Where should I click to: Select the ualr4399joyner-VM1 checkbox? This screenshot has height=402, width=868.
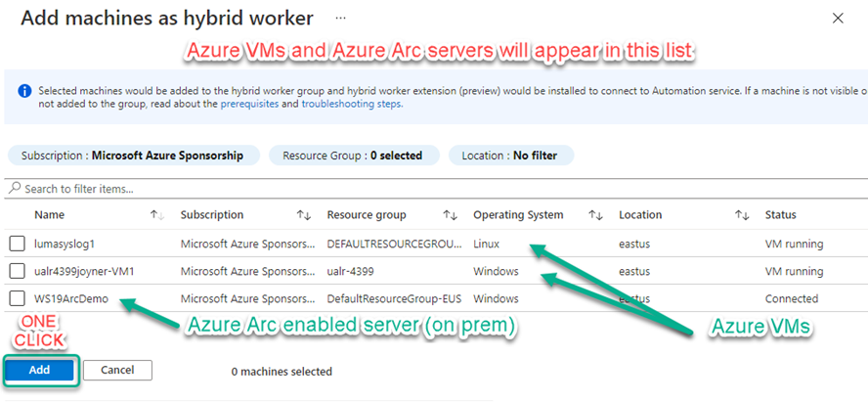pyautogui.click(x=18, y=271)
